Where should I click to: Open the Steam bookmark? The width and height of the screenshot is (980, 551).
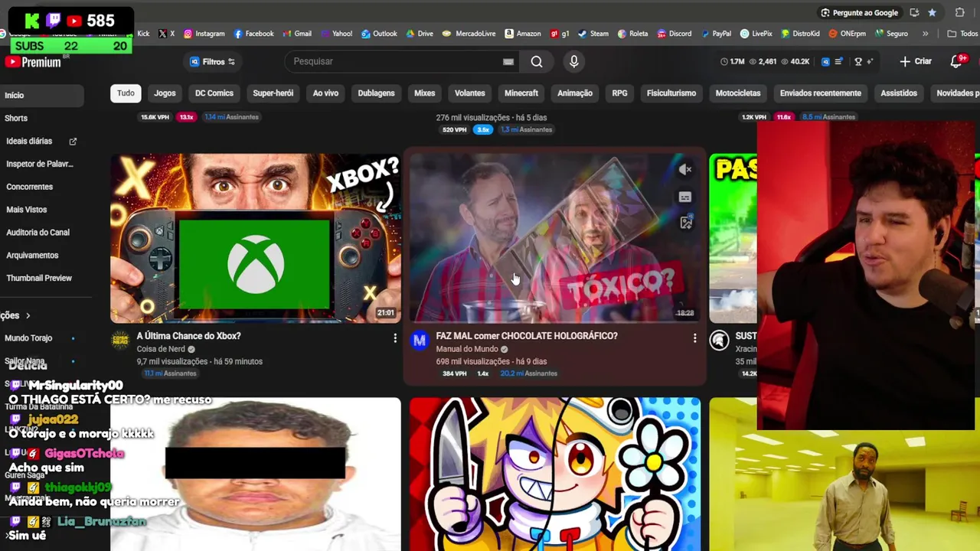tap(593, 34)
